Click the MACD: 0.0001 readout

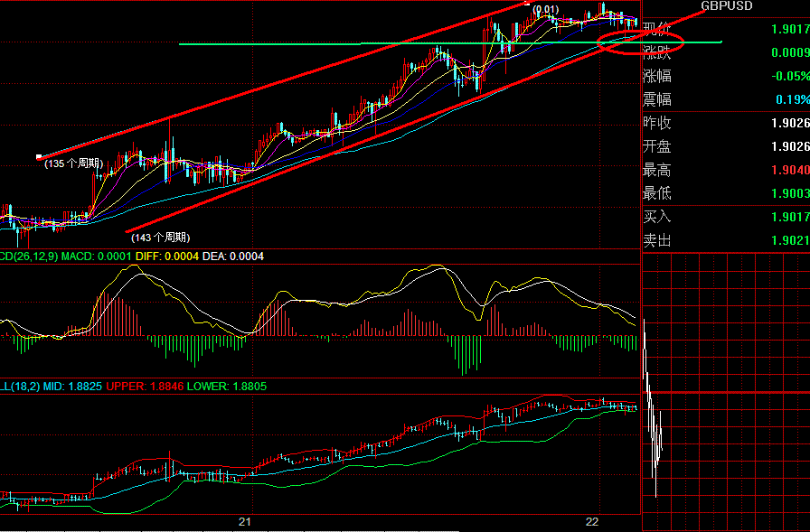[97, 257]
